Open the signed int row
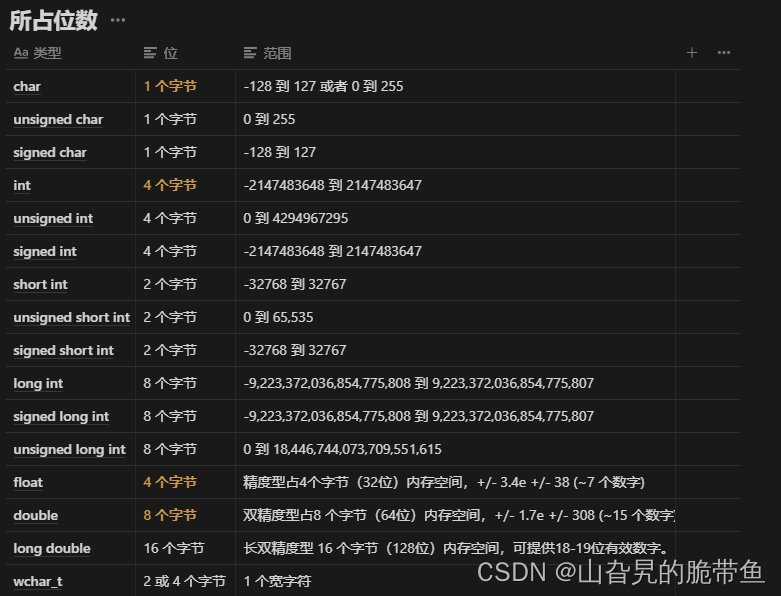Viewport: 781px width, 596px height. [45, 251]
